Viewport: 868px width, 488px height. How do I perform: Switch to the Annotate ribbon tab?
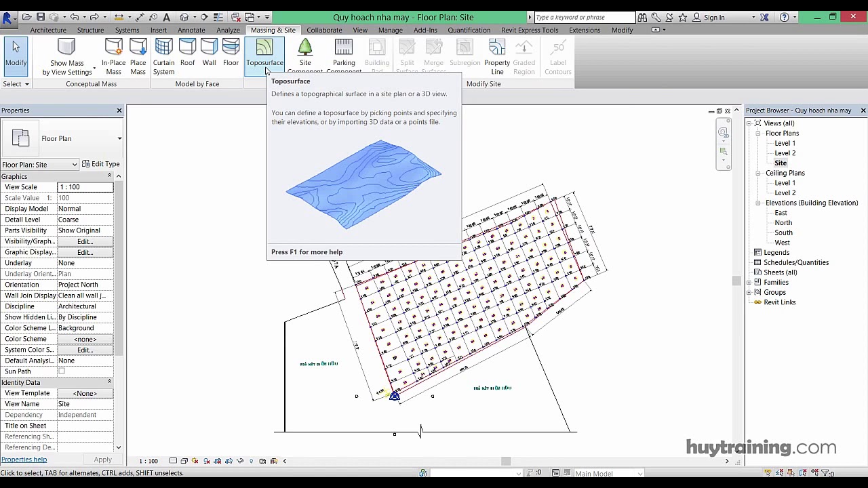click(x=191, y=30)
